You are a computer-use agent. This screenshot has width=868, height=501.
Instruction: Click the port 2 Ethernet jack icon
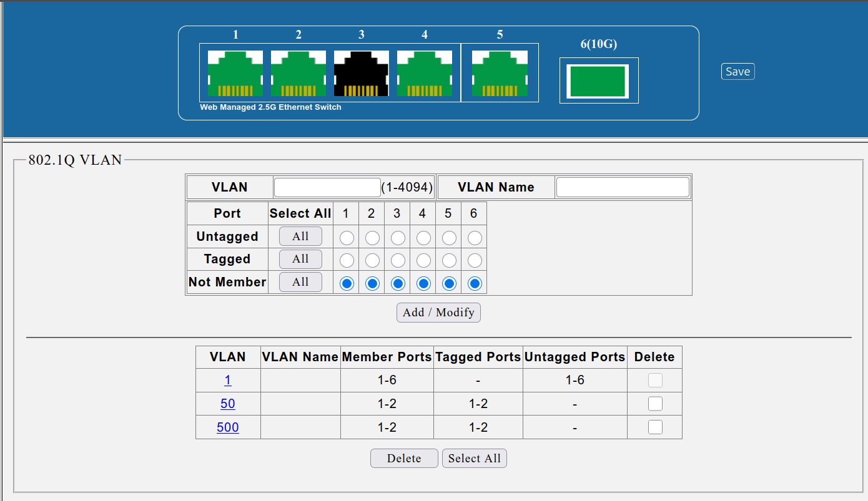[x=298, y=74]
